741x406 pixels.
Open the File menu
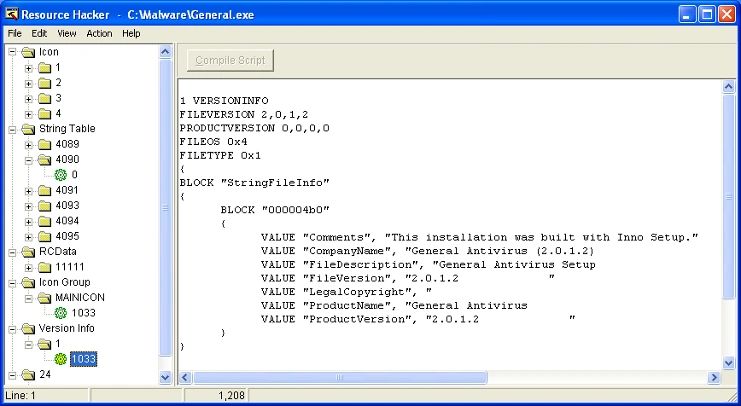15,34
